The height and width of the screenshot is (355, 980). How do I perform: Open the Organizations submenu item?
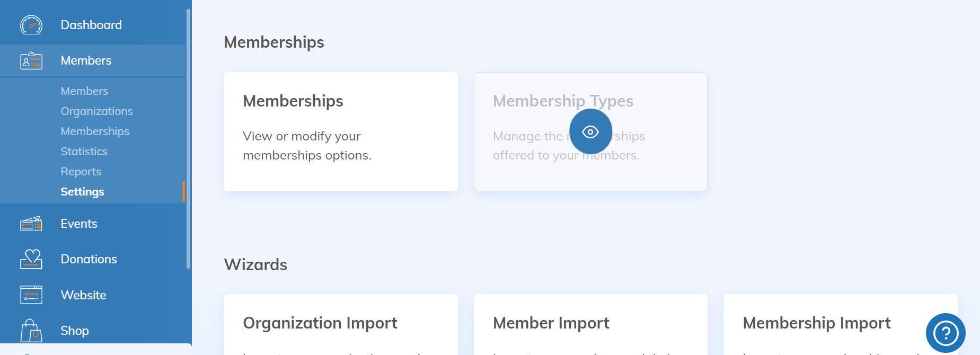pos(96,111)
